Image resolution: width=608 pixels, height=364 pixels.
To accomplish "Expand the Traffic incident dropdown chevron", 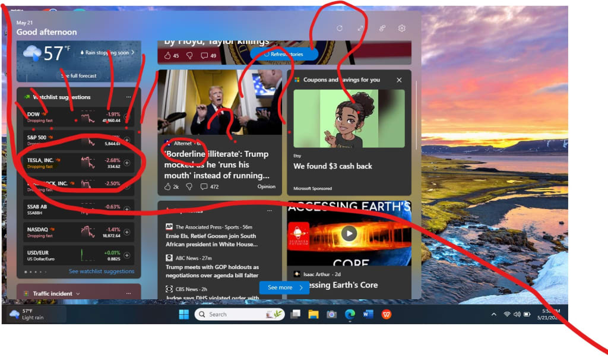I will coord(78,294).
